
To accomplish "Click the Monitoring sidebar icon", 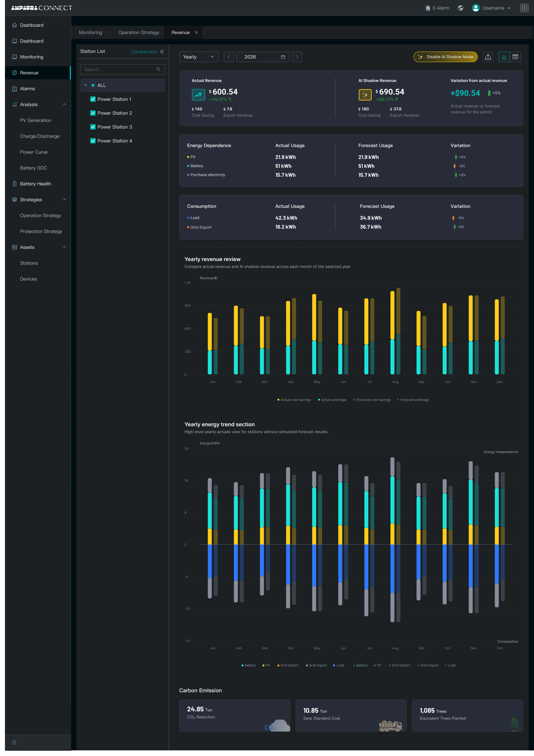I will point(15,57).
